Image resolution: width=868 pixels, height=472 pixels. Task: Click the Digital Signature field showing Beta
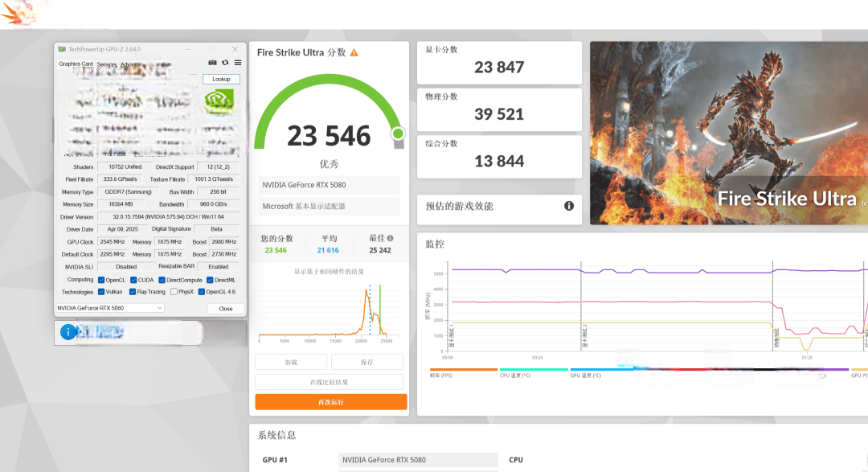216,229
